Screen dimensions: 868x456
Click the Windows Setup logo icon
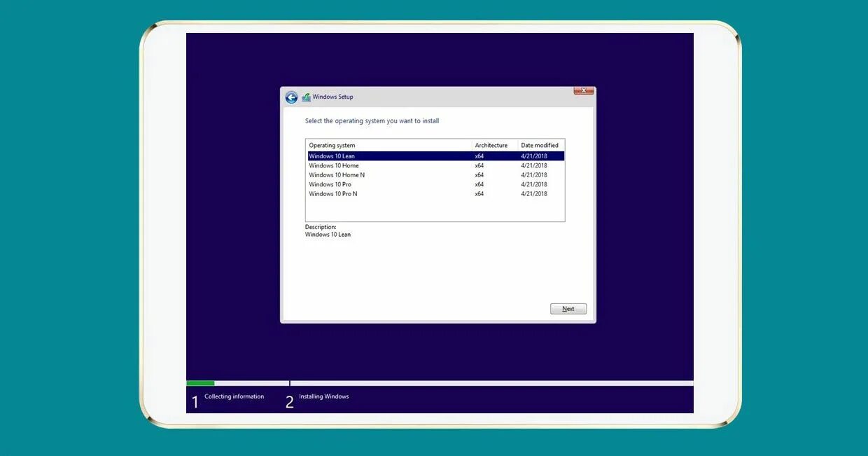tap(305, 97)
